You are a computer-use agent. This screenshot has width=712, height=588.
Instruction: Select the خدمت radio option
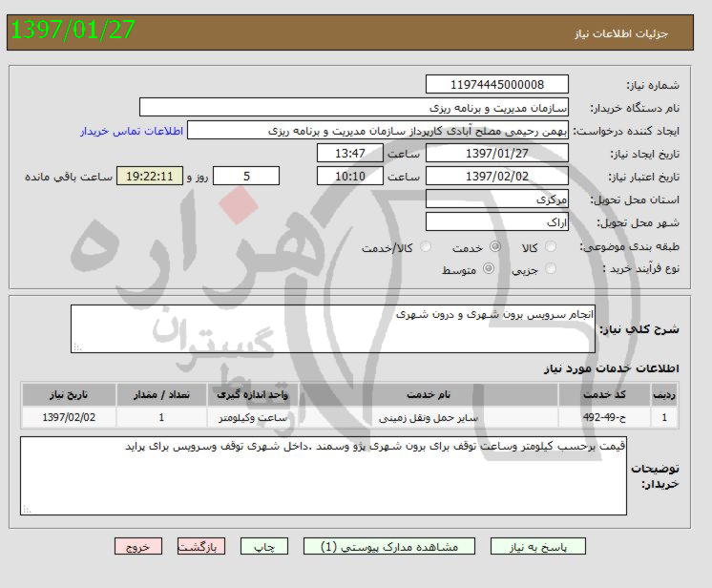(492, 248)
